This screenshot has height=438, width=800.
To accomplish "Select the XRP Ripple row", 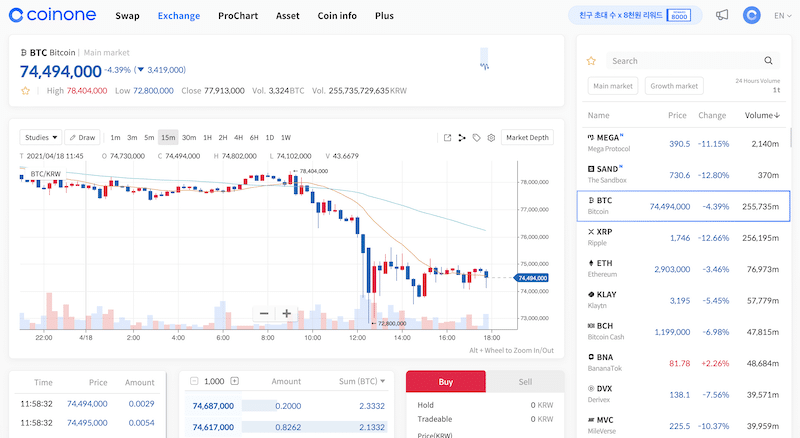I will (684, 237).
